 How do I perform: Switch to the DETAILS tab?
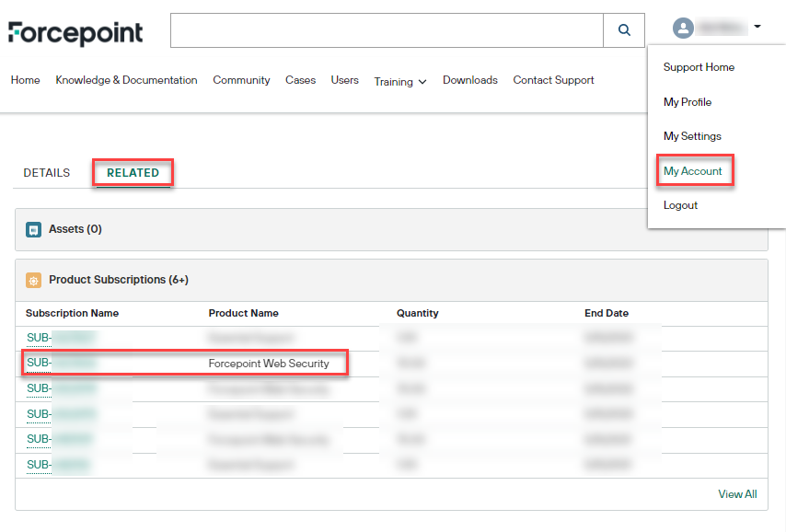tap(46, 172)
